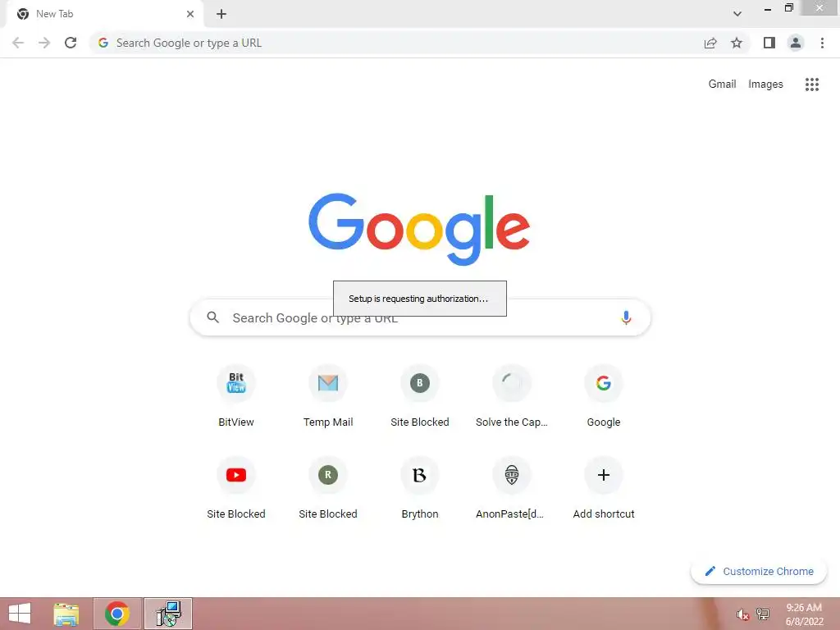Go forward to next page
This screenshot has width=840, height=630.
(44, 43)
